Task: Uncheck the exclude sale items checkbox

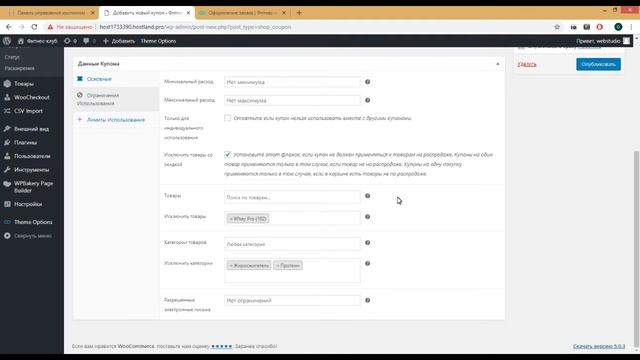Action: click(227, 154)
